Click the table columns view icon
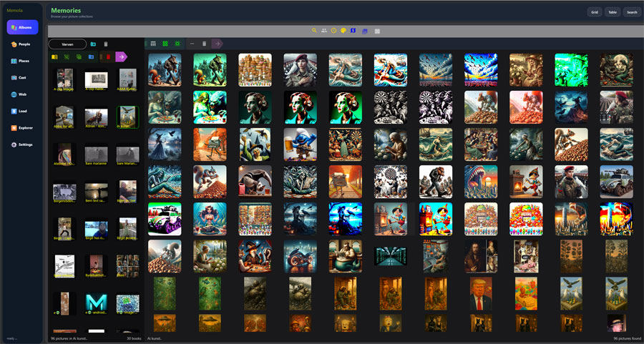644x344 pixels. click(x=153, y=44)
